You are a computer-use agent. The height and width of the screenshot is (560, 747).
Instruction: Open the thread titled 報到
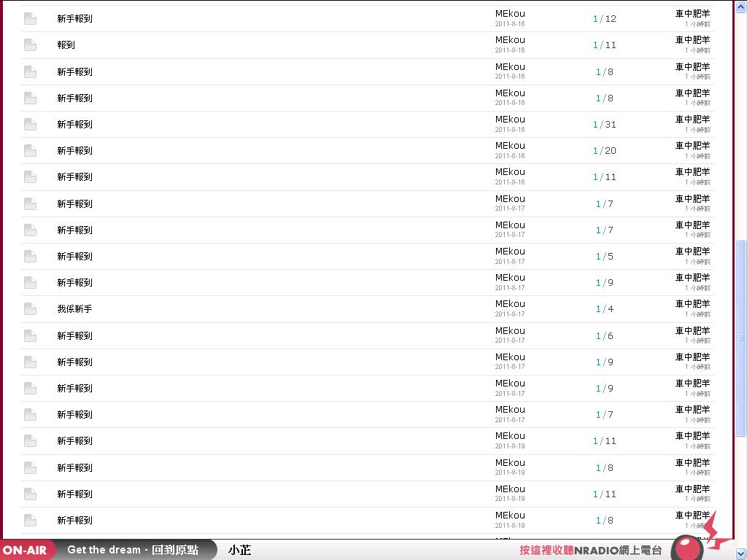[66, 44]
